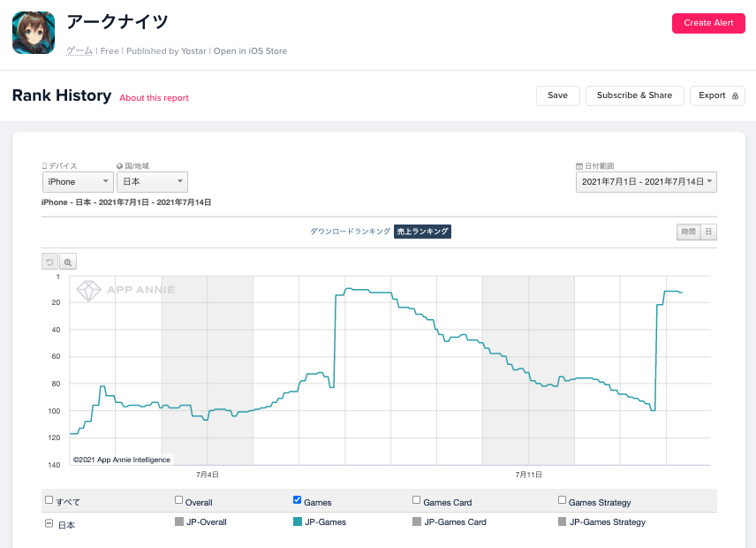The image size is (756, 548).
Task: Click the JP-Games Card color swatch
Action: click(x=417, y=521)
